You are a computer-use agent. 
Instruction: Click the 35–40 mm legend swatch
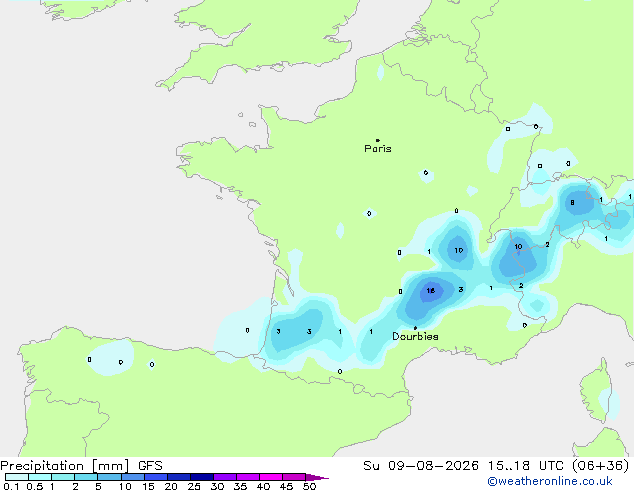[x=247, y=477]
